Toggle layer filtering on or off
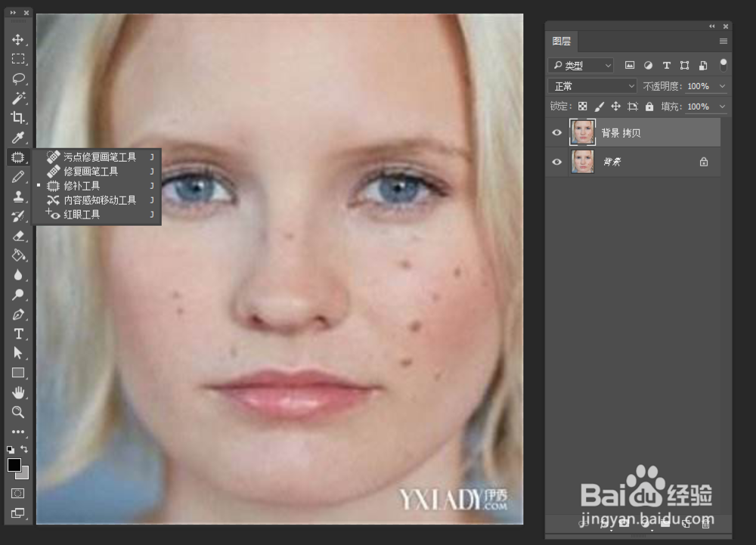Viewport: 756px width, 545px height. point(723,65)
